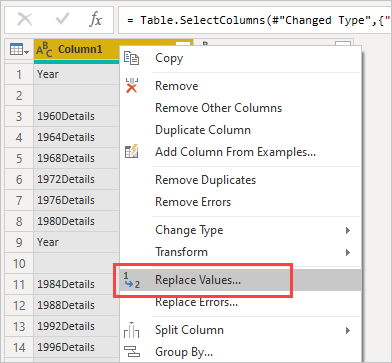Select the Year cell in row 9

pos(76,242)
